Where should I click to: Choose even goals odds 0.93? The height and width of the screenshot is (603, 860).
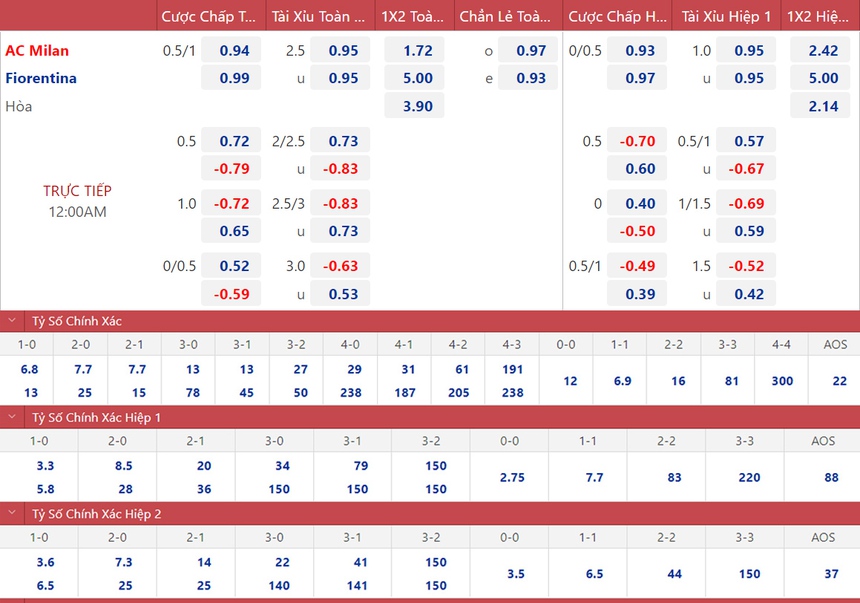click(530, 78)
